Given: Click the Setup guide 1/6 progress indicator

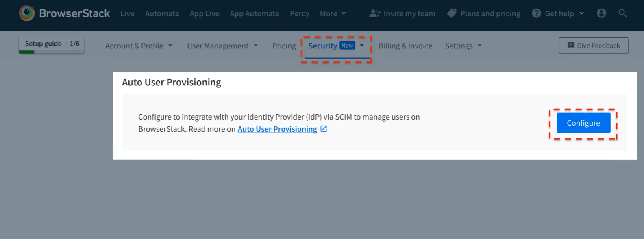Looking at the screenshot, I should click(x=52, y=44).
